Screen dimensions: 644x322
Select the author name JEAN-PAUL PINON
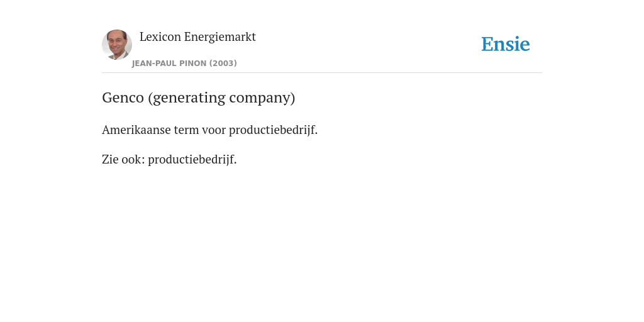pos(169,64)
